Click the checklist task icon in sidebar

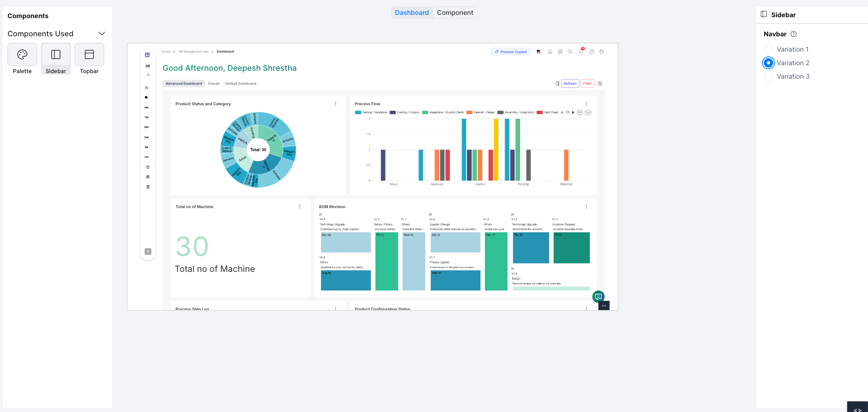tap(148, 167)
